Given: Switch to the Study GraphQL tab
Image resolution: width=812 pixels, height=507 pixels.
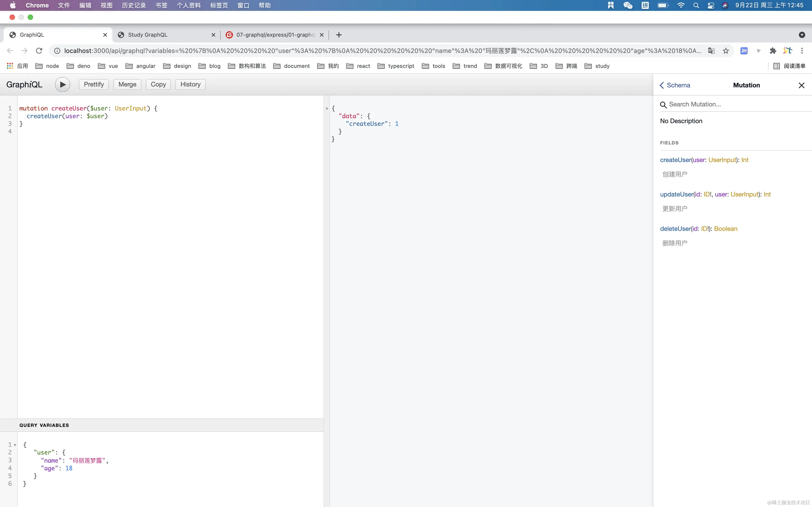Looking at the screenshot, I should pos(148,35).
